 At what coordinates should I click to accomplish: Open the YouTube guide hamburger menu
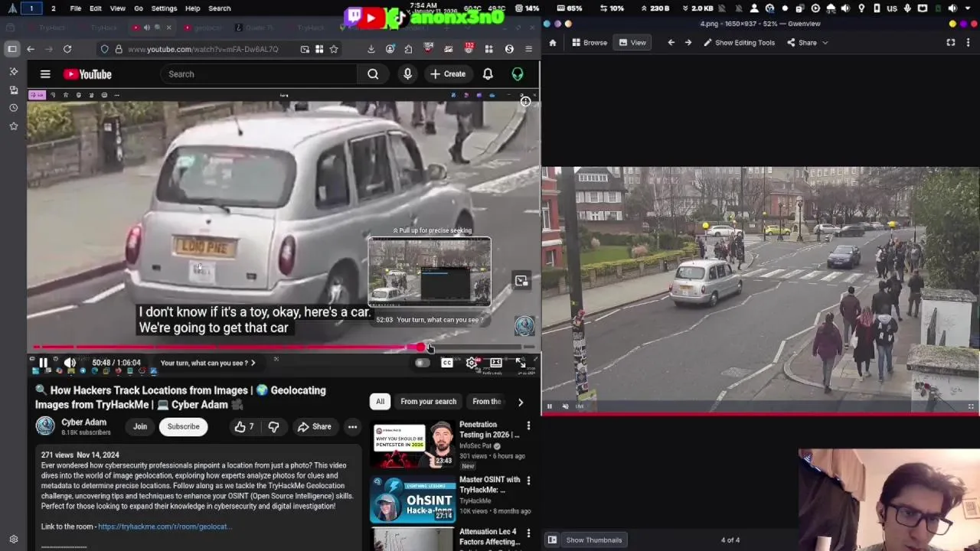(x=45, y=74)
